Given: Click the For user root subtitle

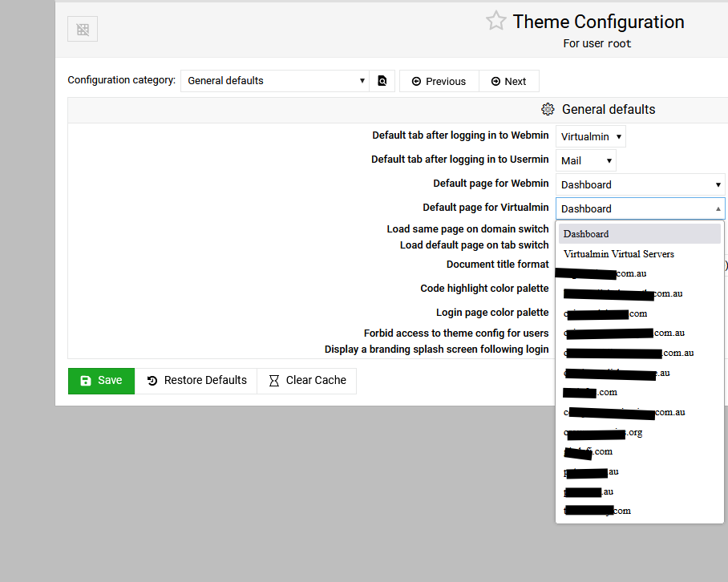Looking at the screenshot, I should point(597,43).
